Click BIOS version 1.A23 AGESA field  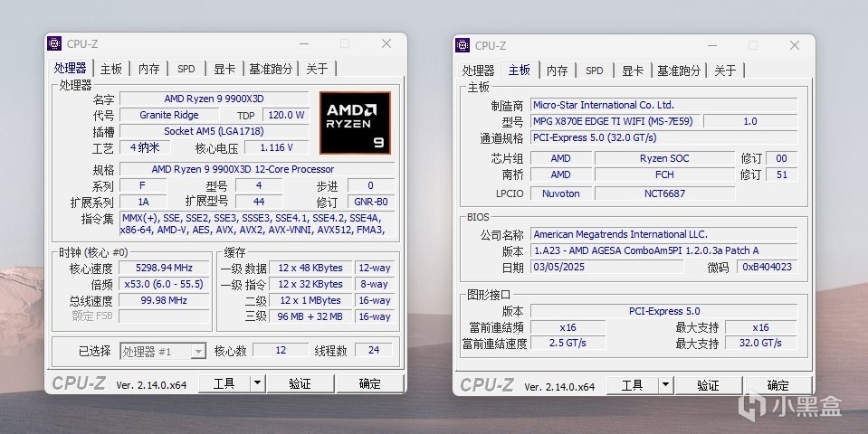click(x=664, y=250)
